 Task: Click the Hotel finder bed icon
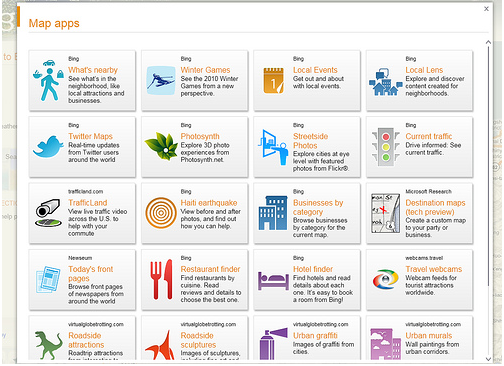(273, 281)
